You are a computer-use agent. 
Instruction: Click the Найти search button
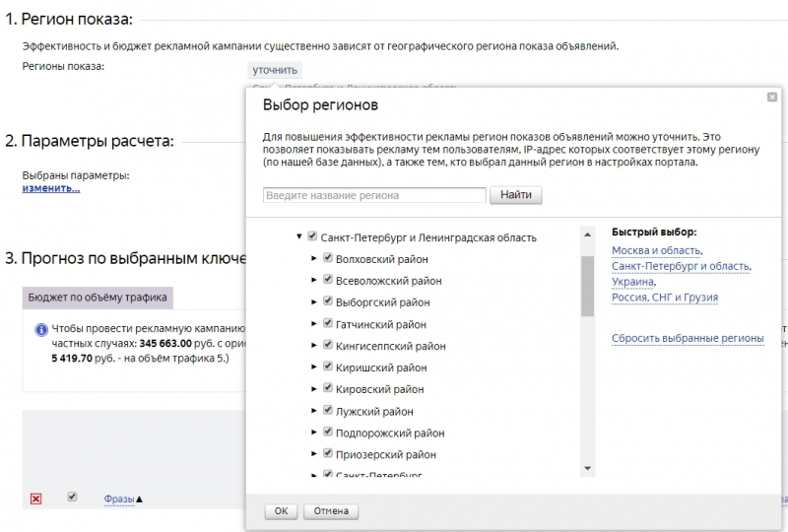tap(515, 195)
